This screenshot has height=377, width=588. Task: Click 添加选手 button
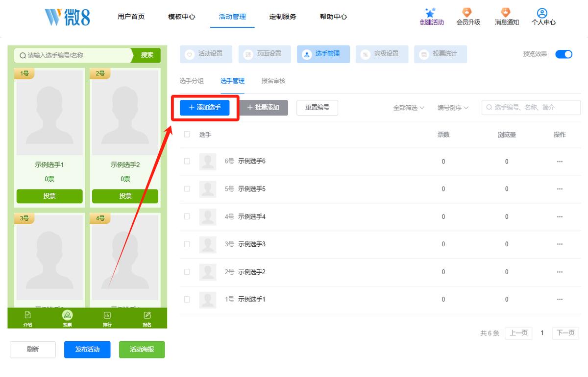coord(205,108)
